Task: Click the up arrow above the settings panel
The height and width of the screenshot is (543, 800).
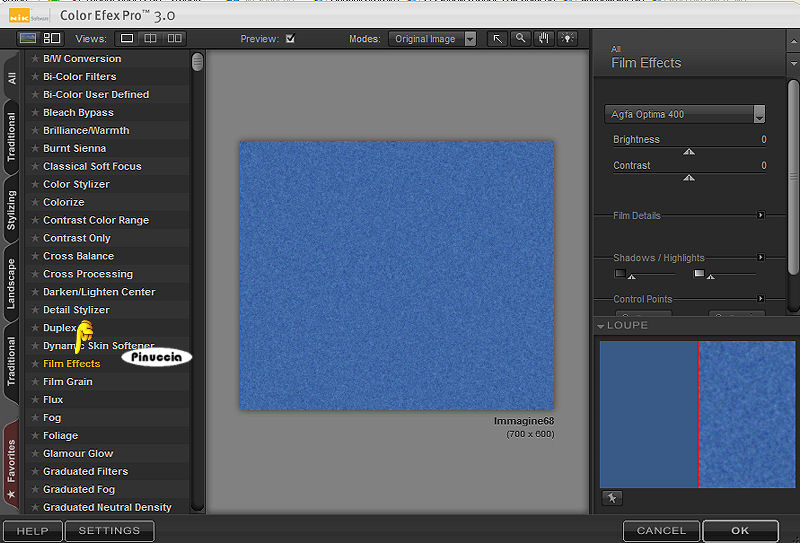Action: tap(793, 41)
